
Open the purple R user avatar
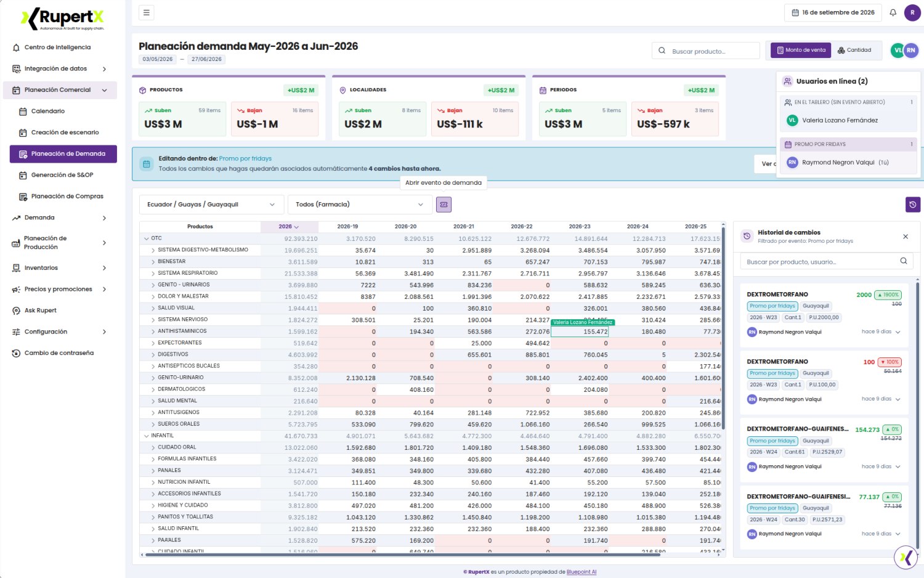912,12
